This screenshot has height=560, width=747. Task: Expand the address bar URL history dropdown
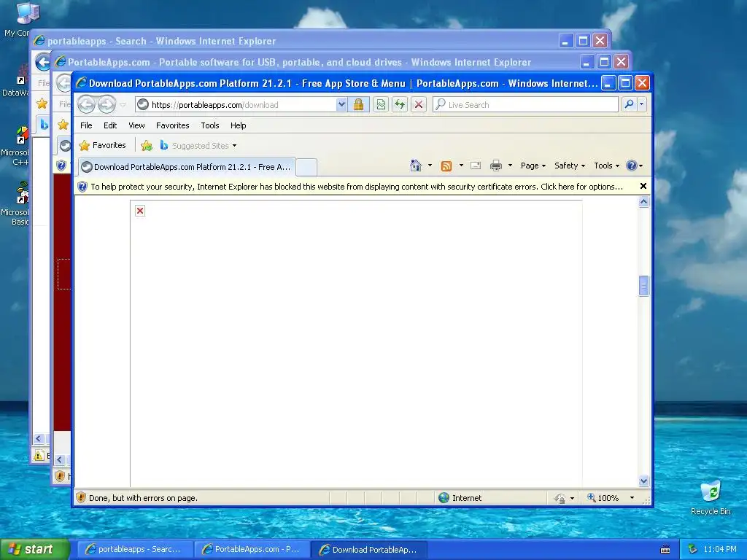tap(341, 104)
